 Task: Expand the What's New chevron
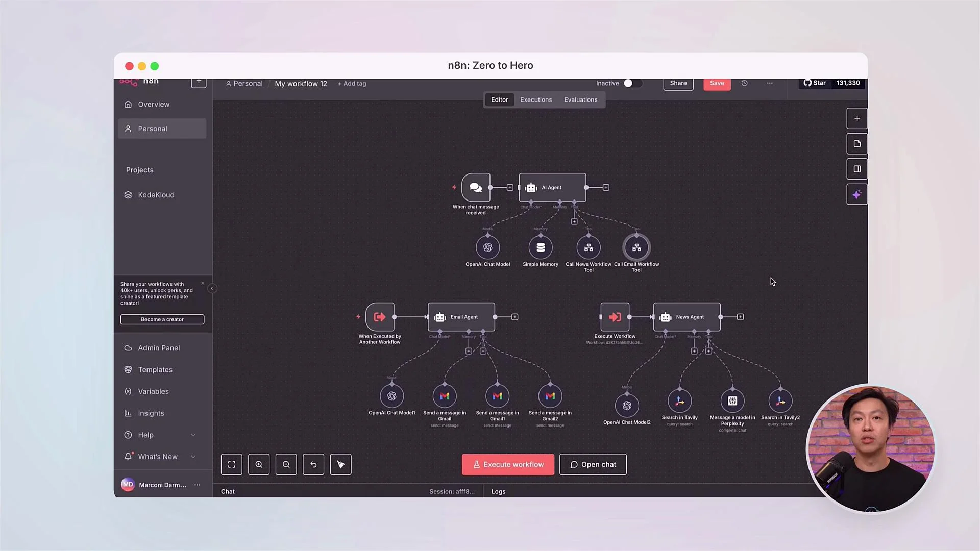193,457
